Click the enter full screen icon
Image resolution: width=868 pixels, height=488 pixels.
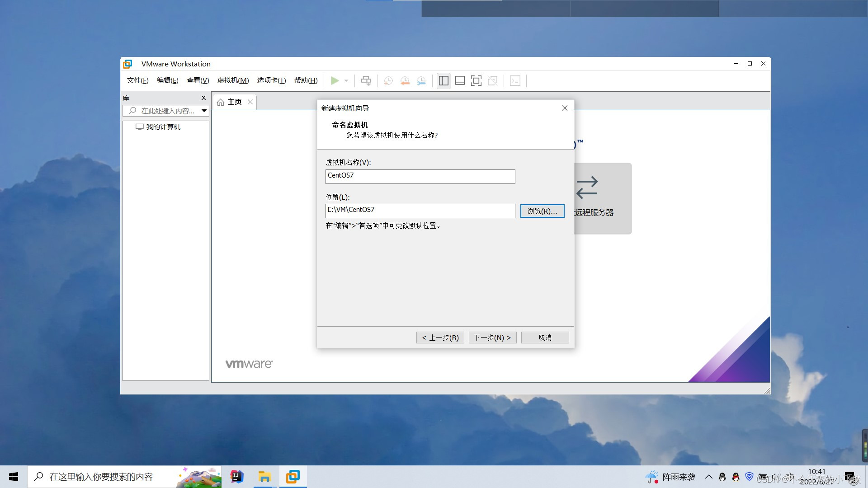click(476, 81)
